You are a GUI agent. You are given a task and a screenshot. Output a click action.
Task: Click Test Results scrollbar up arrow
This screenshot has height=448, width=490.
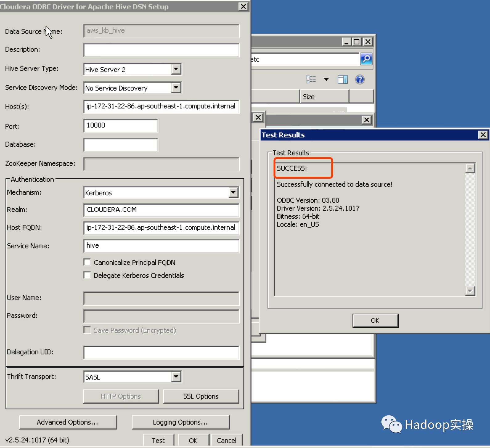point(470,168)
